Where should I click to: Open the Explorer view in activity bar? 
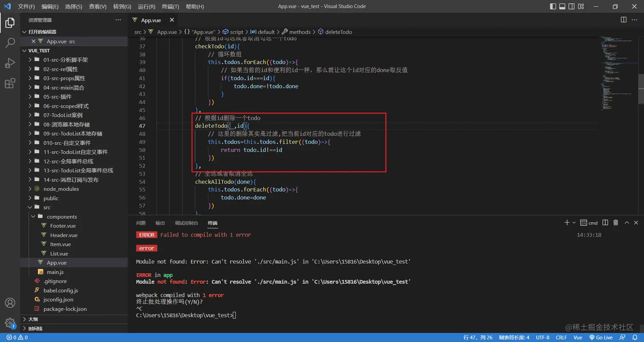coord(10,23)
